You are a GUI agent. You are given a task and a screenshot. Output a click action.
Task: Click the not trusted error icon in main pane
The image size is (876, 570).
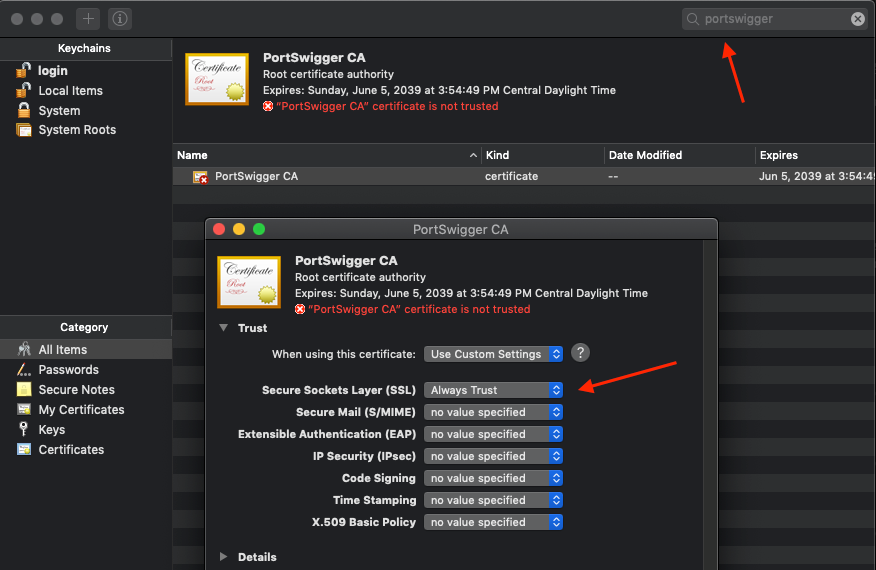(268, 106)
